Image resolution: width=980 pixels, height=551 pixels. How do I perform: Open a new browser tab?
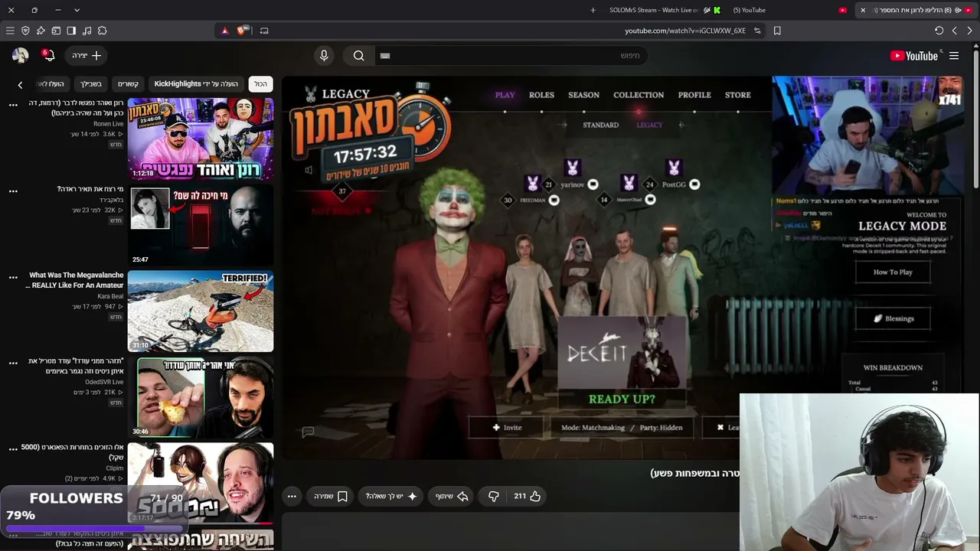point(593,10)
